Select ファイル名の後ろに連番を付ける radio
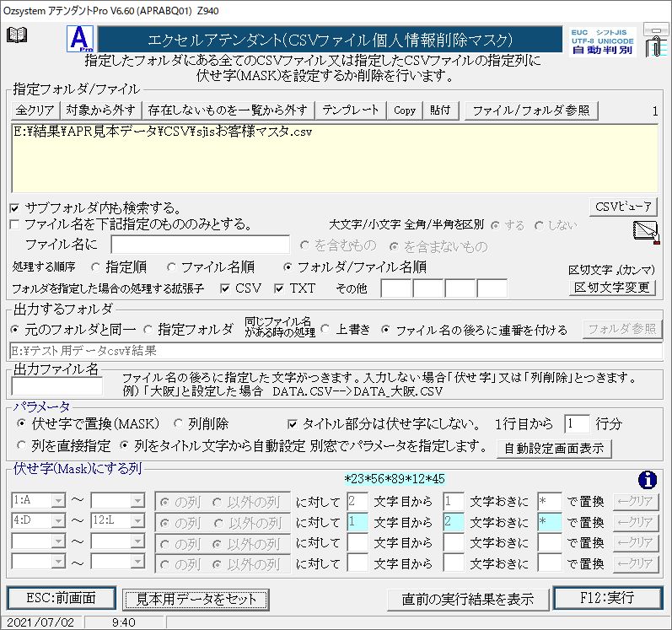Screen dimensions: 672x630 [x=386, y=330]
